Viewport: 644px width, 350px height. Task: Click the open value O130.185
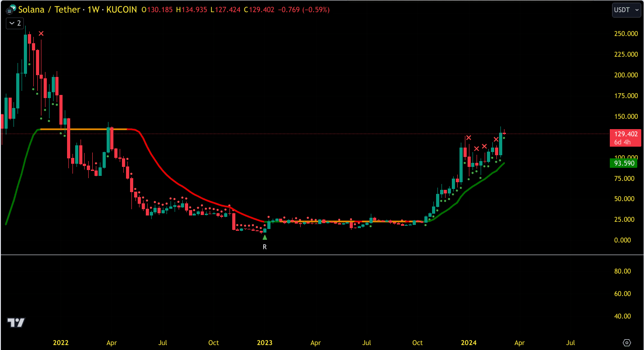pyautogui.click(x=157, y=9)
